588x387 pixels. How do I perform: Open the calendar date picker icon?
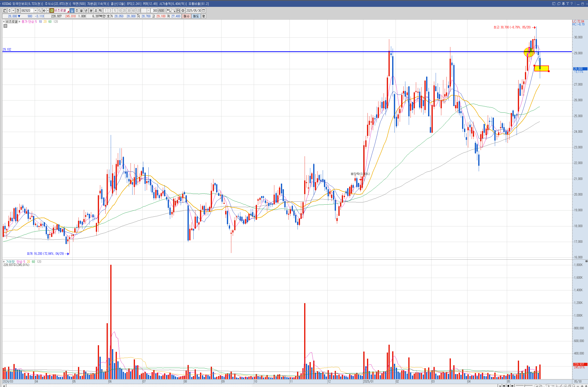tap(204, 11)
